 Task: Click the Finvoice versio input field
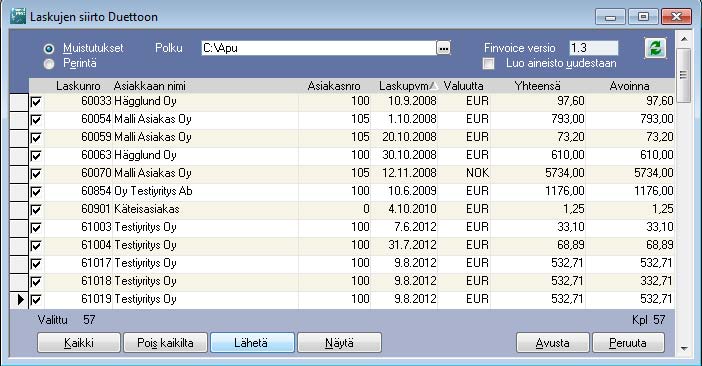click(594, 48)
